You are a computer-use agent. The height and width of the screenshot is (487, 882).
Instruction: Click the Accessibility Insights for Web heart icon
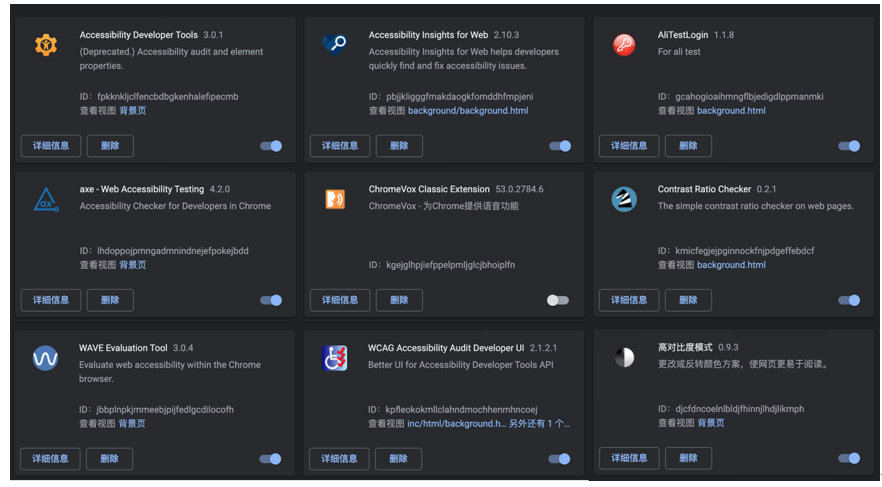pyautogui.click(x=335, y=44)
